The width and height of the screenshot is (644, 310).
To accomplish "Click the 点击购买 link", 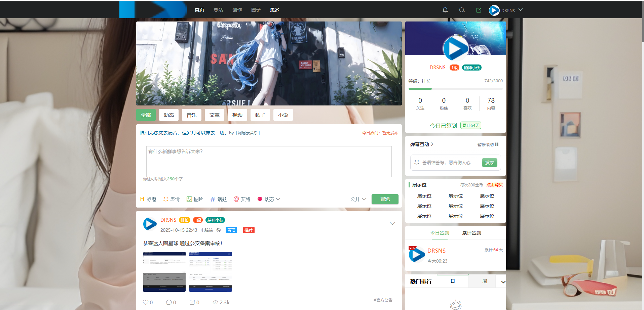I will click(494, 185).
